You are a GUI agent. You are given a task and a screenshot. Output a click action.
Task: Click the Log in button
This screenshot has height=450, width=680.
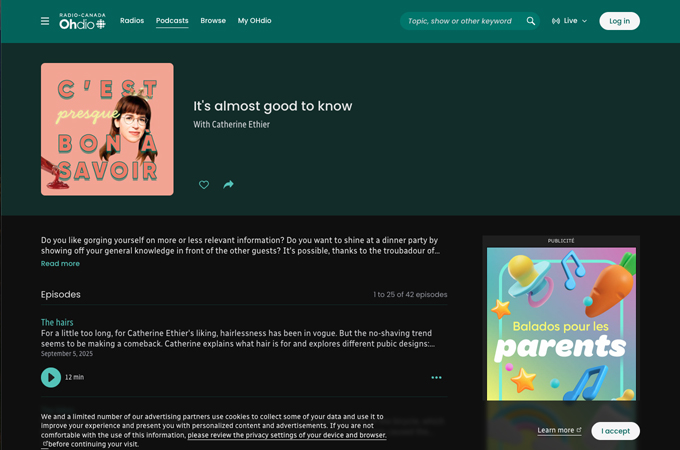click(619, 21)
